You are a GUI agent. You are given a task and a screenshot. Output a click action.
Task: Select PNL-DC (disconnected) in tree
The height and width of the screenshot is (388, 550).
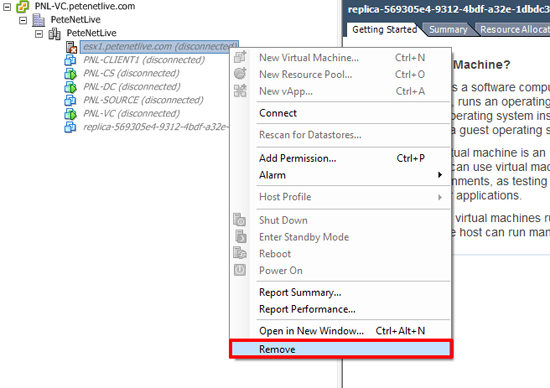click(132, 87)
